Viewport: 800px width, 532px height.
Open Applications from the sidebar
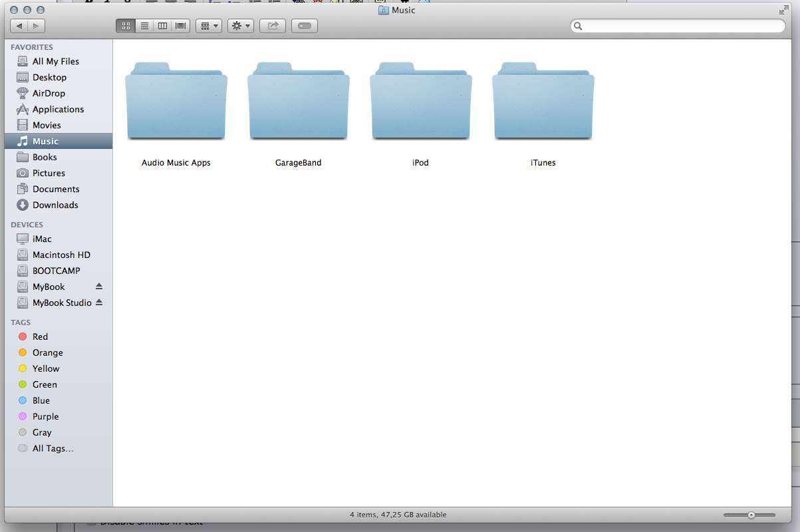(59, 109)
